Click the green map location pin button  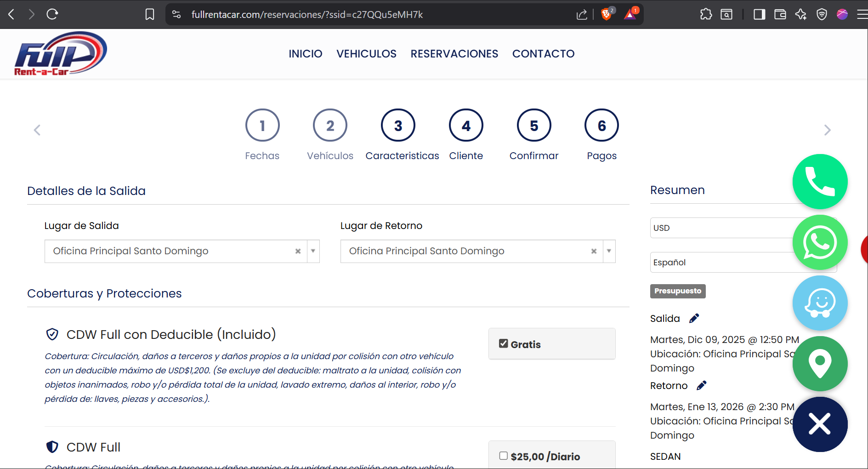(820, 364)
